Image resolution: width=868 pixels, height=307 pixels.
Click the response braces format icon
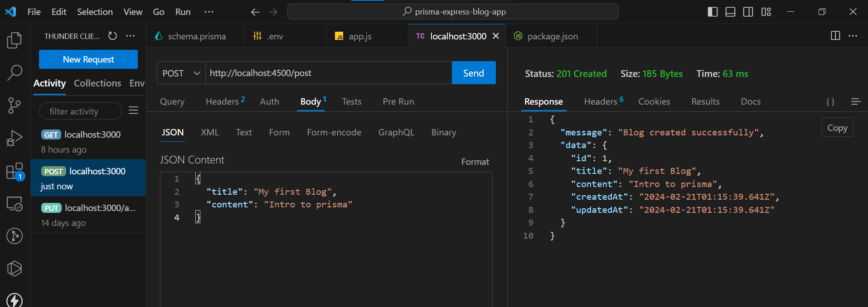click(x=830, y=101)
